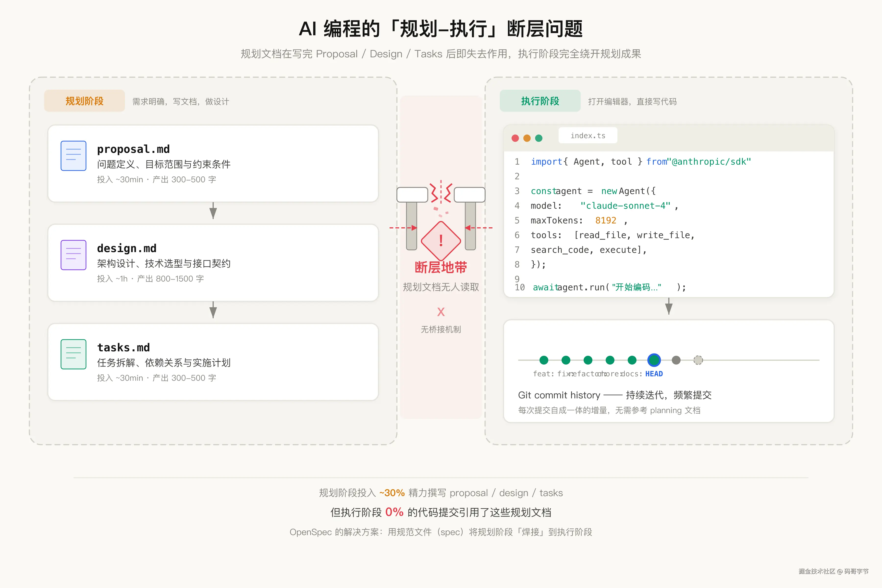Click 架构设计、技术选型与接口契约 description
The width and height of the screenshot is (882, 588).
(x=164, y=264)
